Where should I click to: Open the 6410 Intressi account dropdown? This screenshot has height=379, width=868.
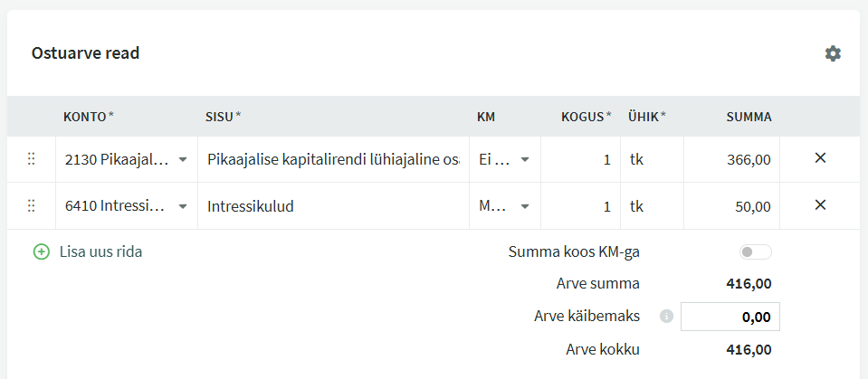tap(127, 206)
